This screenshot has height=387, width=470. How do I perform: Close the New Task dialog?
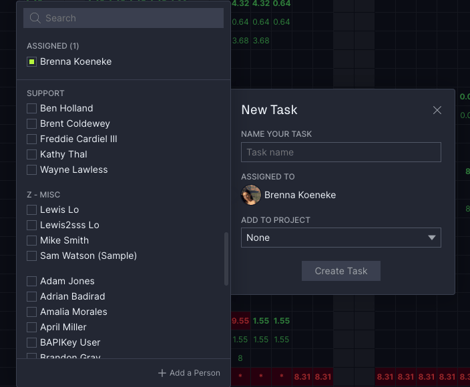(437, 110)
